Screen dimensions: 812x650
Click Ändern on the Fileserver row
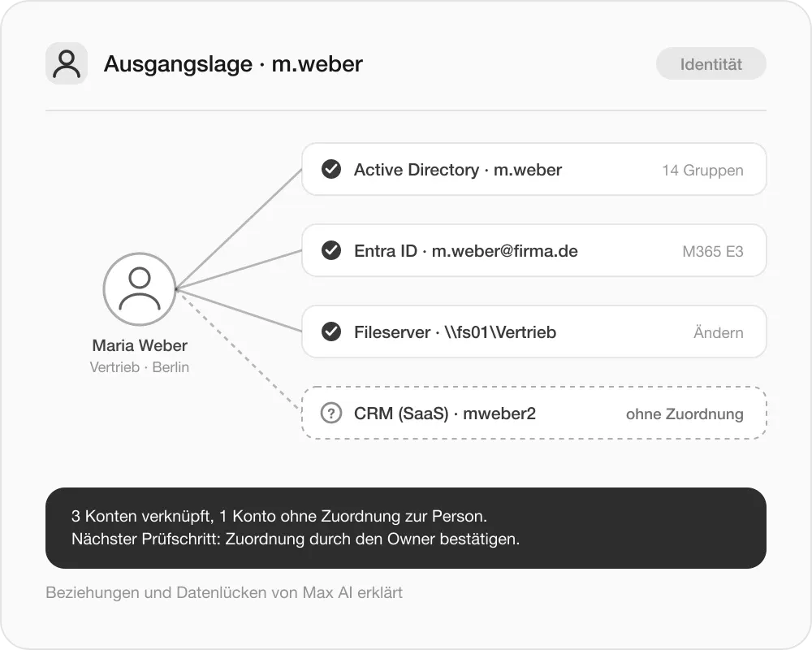pos(719,332)
